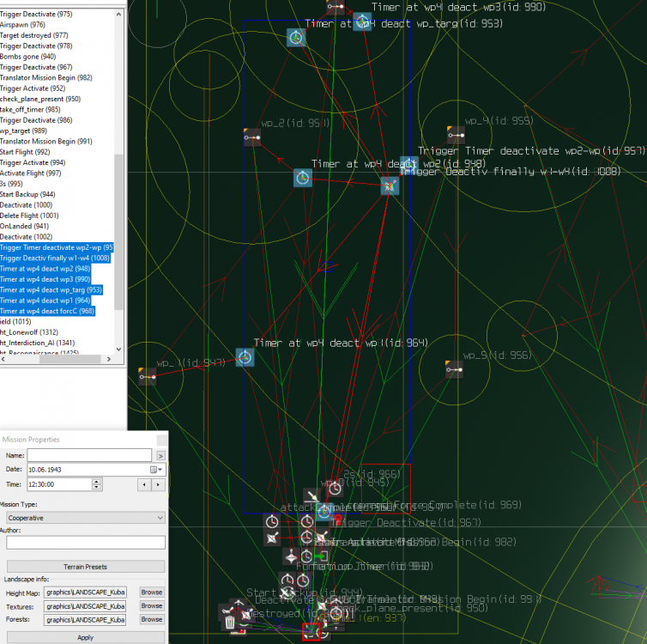This screenshot has width=647, height=644.
Task: Open the Mission Type dropdown
Action: coord(84,518)
